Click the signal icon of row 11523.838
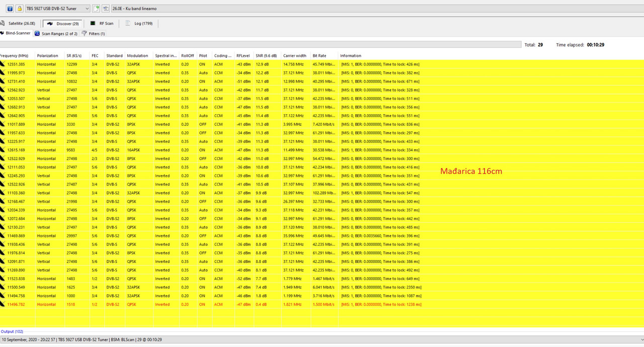This screenshot has width=644, height=347. point(3,279)
